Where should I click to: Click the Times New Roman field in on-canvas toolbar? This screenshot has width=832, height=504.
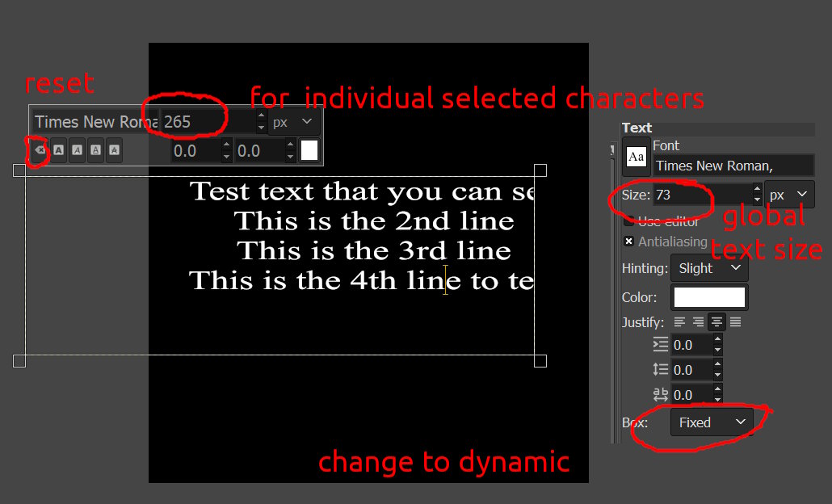pyautogui.click(x=96, y=121)
